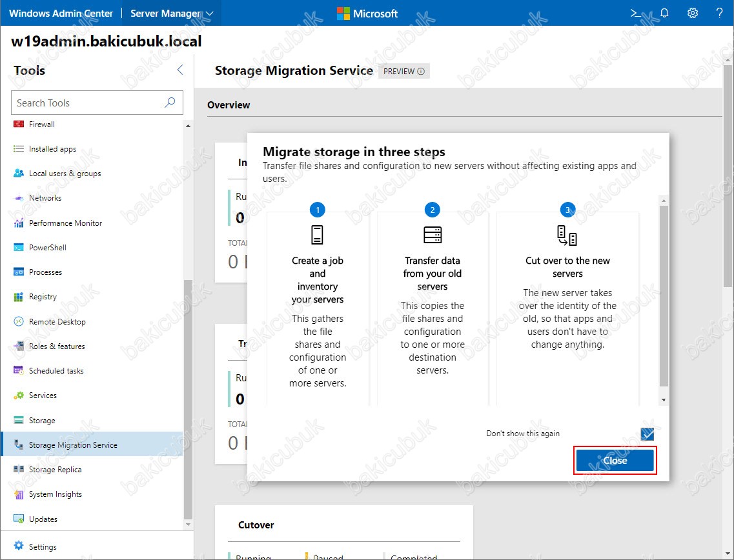Click the step 2 Transfer data card
The image size is (734, 560).
[x=432, y=309]
